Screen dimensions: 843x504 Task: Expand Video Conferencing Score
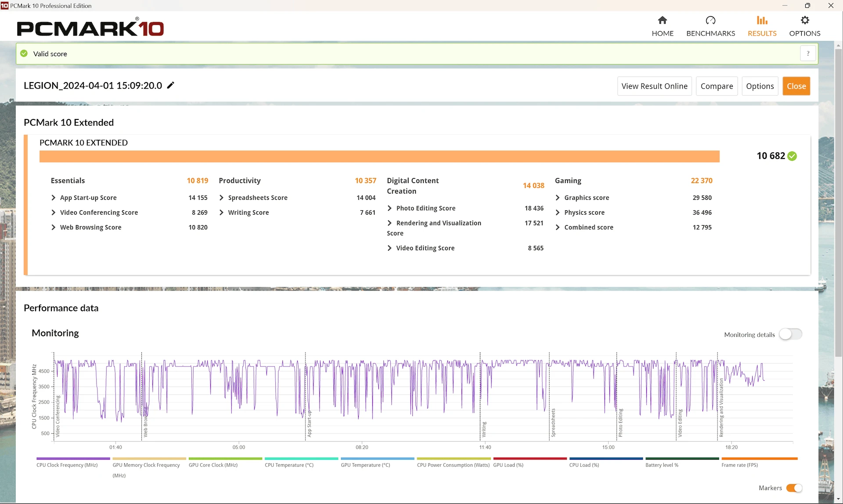53,212
